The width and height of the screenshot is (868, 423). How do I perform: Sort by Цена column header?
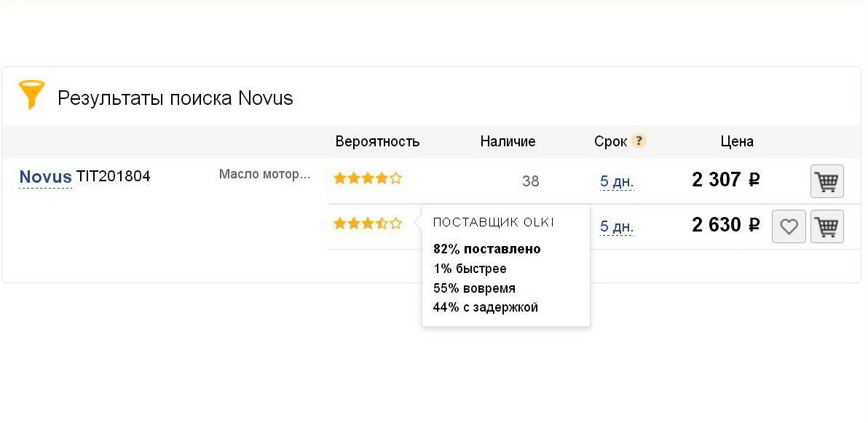[737, 141]
